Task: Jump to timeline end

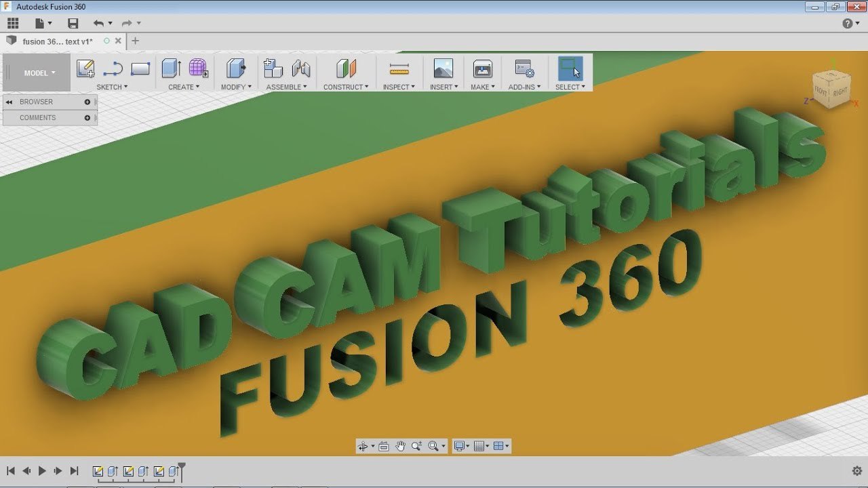Action: [x=75, y=470]
